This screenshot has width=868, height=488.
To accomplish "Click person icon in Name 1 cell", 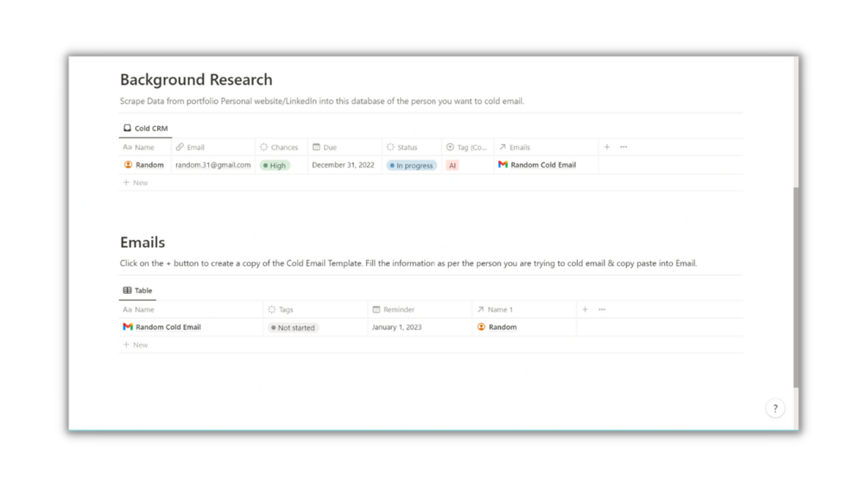I will tap(481, 327).
